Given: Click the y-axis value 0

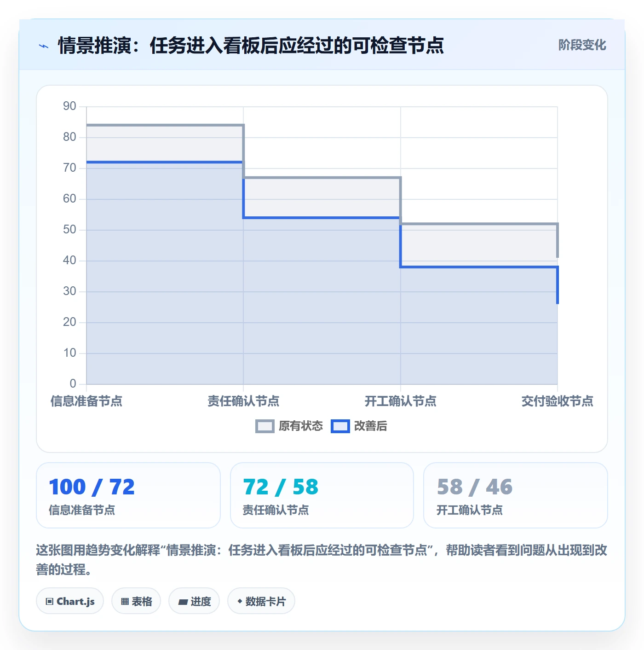Looking at the screenshot, I should click(73, 384).
